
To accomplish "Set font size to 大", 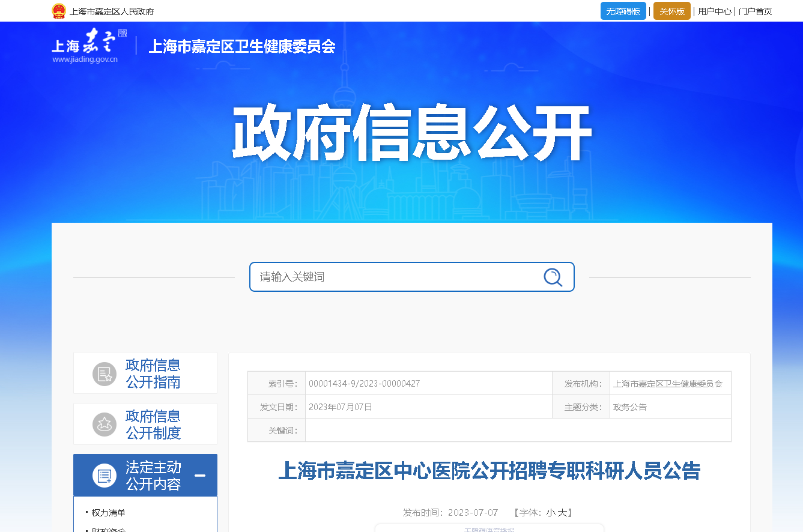I will (562, 513).
